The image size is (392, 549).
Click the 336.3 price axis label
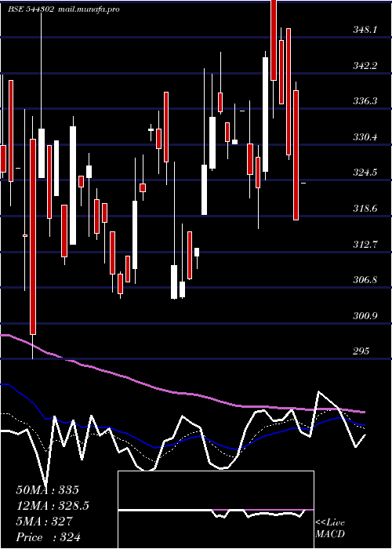pos(365,101)
